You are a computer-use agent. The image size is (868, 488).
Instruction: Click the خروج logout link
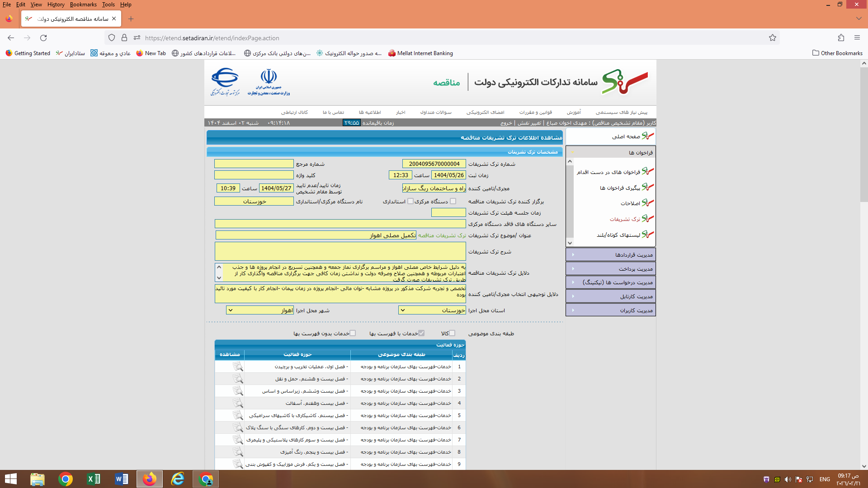pyautogui.click(x=506, y=123)
